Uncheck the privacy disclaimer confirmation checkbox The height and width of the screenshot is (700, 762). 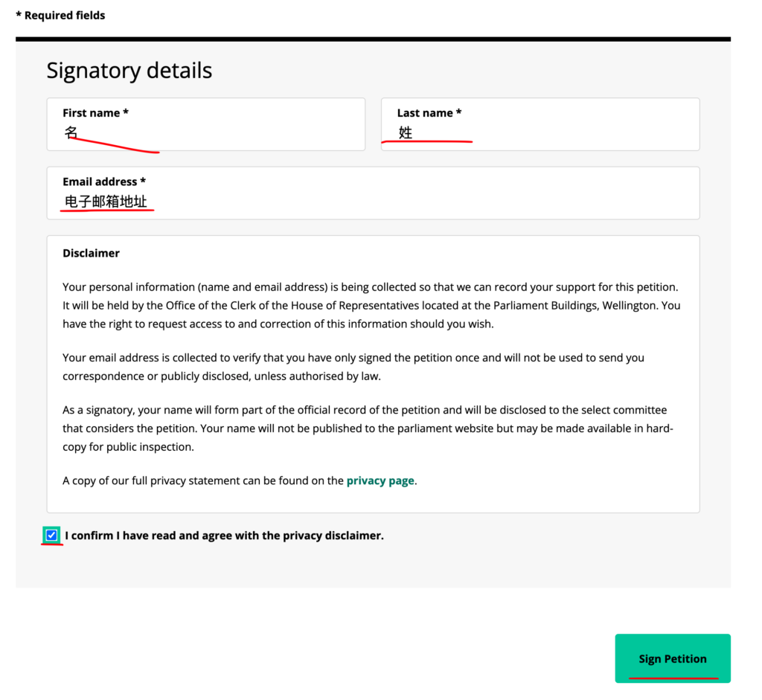(x=51, y=536)
